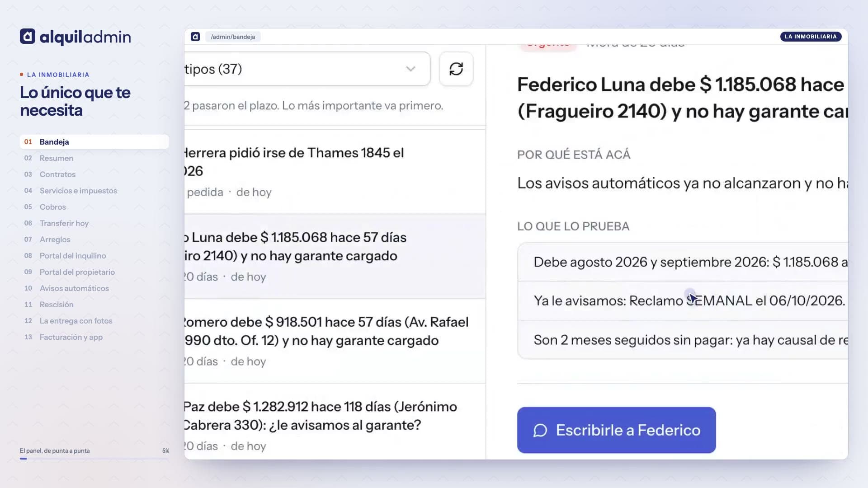Open Portal del propietario
This screenshot has height=488, width=868.
[x=94, y=272]
